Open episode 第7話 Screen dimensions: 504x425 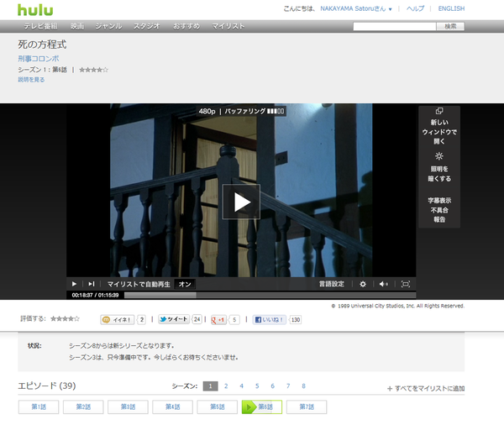307,407
